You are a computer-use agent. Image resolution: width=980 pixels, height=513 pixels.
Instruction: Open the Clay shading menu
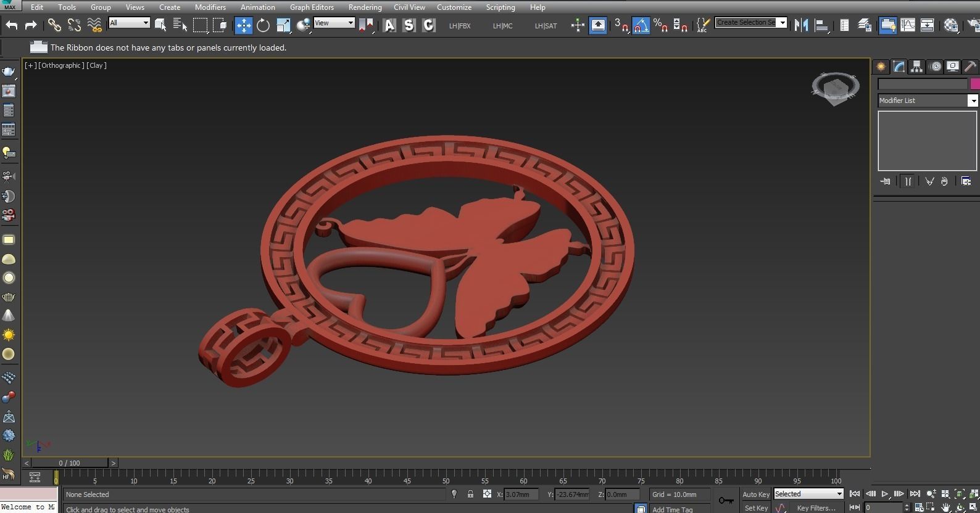[96, 65]
